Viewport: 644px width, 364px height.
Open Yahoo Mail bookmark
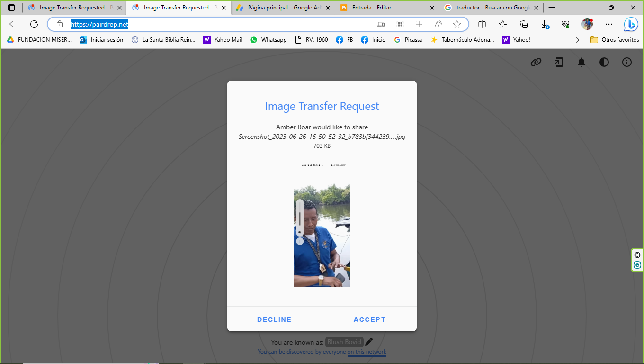click(x=223, y=40)
